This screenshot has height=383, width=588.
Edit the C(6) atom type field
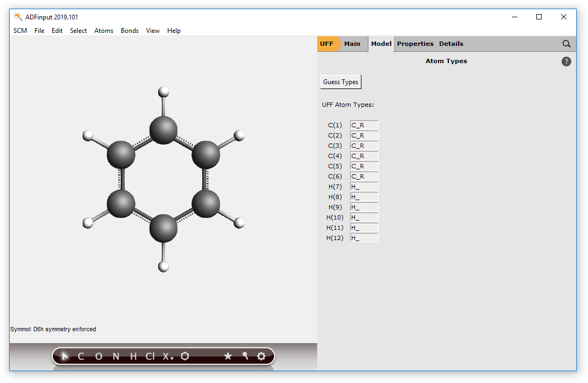[x=364, y=176]
